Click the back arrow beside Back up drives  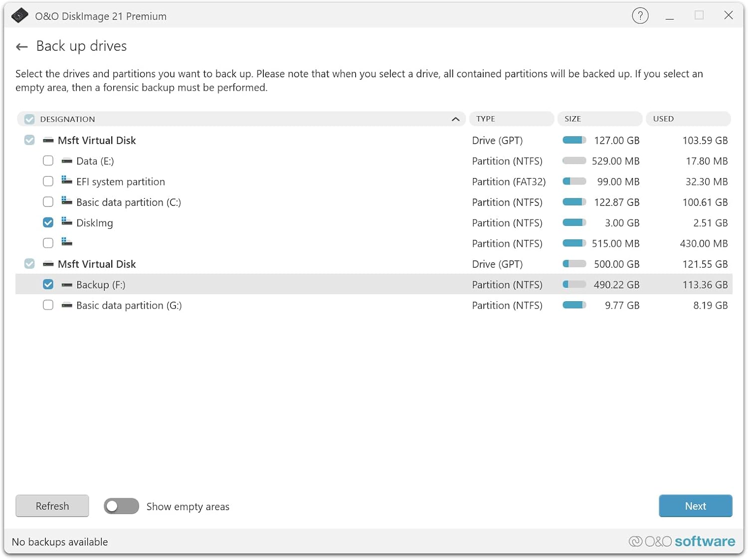[21, 46]
